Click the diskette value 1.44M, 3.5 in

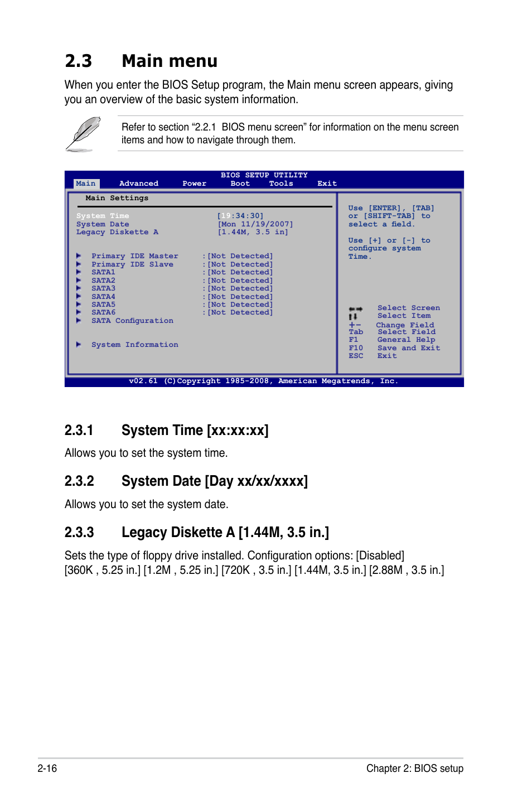(253, 232)
